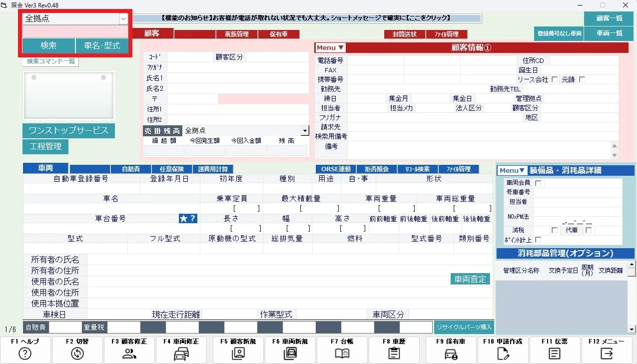Enable the ポイント計上 checkbox
Viewport: 637px width, 364px height.
[538, 240]
